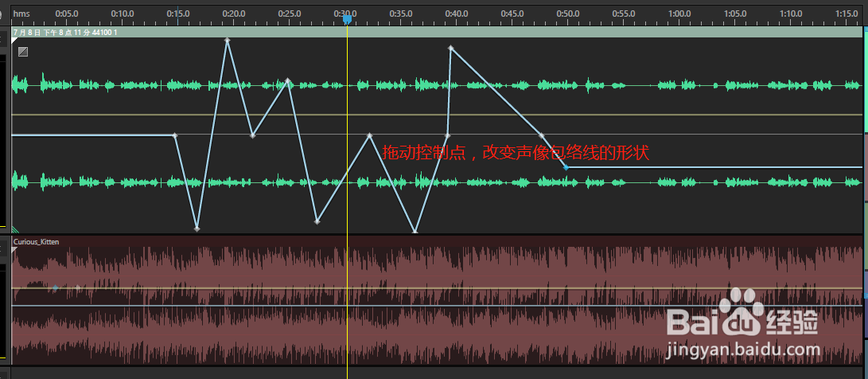Image resolution: width=868 pixels, height=379 pixels.
Task: Click the hms time format label
Action: [21, 14]
